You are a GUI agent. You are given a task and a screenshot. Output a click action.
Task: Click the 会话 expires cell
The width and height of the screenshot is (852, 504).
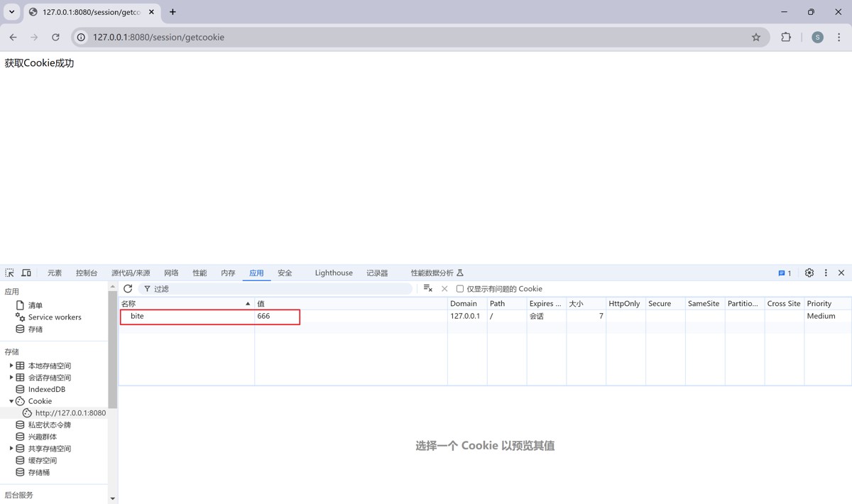[x=547, y=316]
